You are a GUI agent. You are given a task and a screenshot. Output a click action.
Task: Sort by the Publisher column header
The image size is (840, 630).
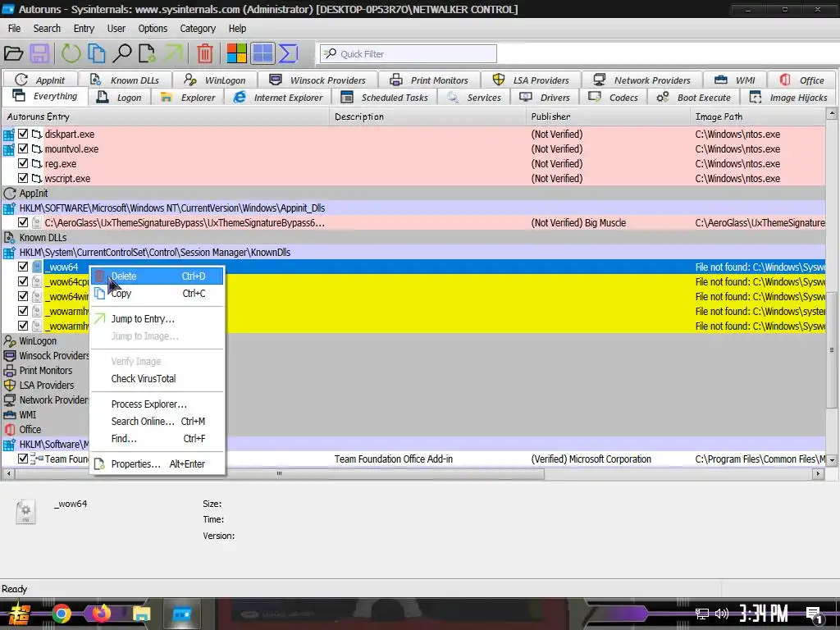coord(608,116)
